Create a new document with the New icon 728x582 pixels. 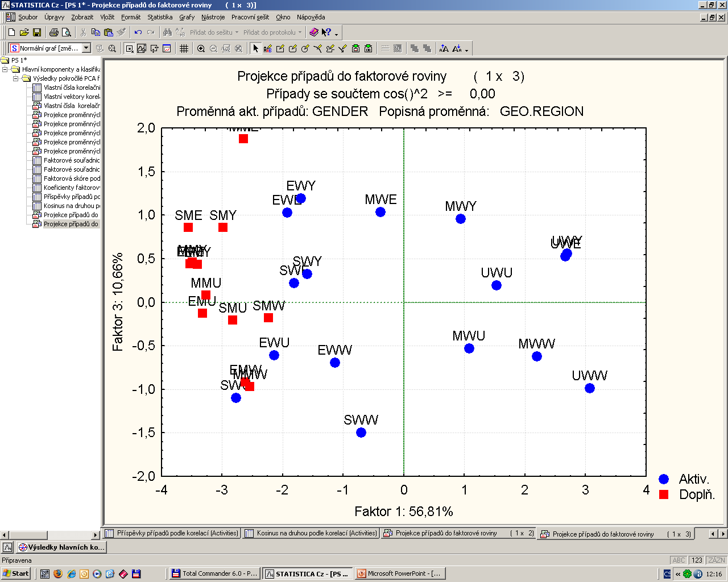(11, 32)
